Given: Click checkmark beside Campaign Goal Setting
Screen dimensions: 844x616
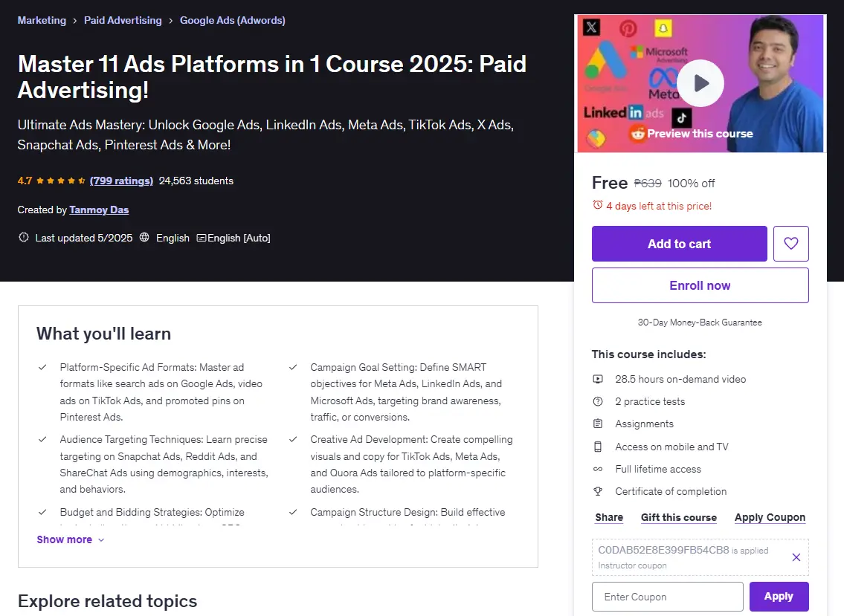Looking at the screenshot, I should tap(293, 368).
